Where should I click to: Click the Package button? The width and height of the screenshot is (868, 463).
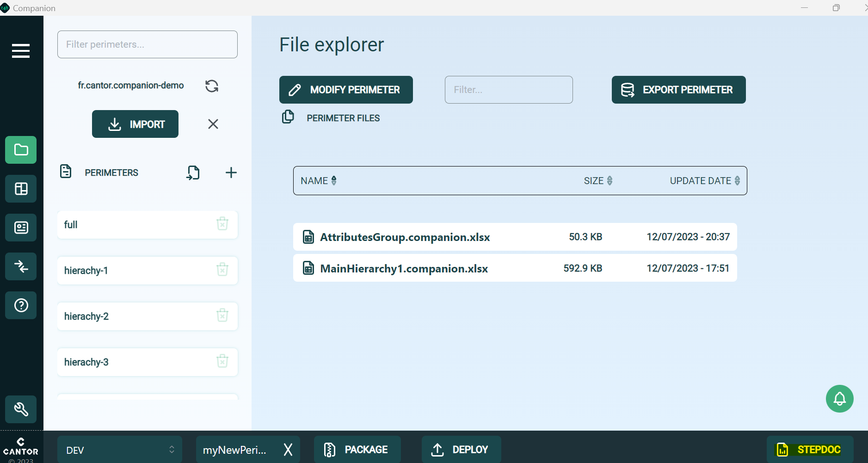(357, 450)
